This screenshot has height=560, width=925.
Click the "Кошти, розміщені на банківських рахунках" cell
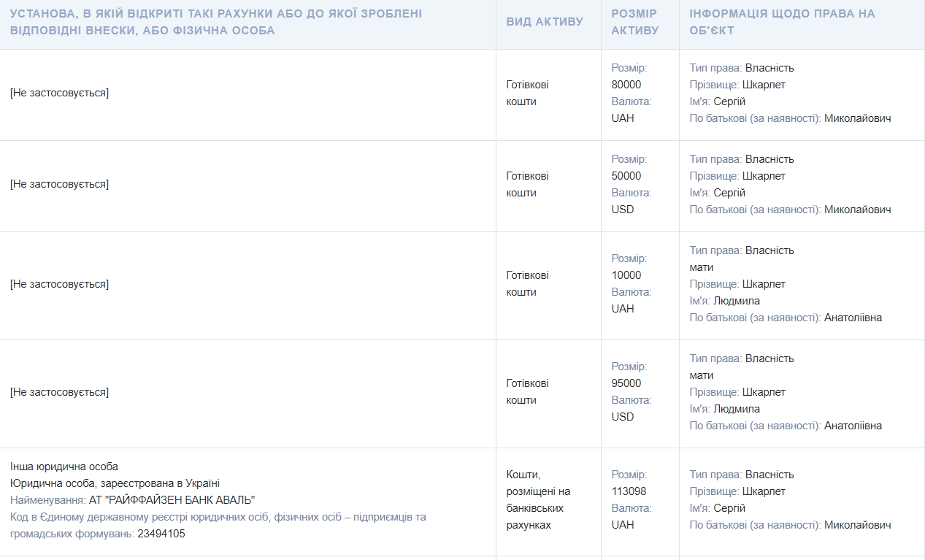[x=538, y=499]
